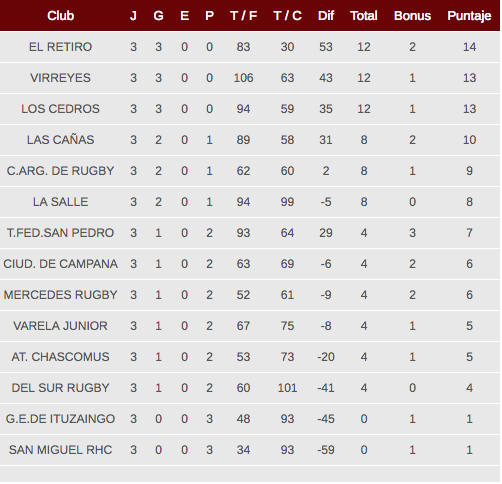Select C.ARG. DE RUGBY club name
502x484 pixels.
60,171
